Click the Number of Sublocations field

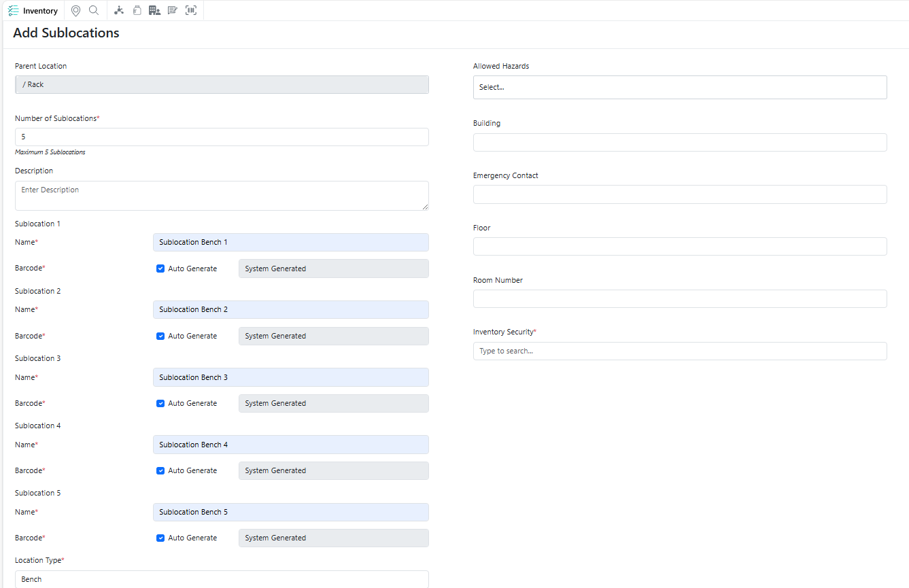(222, 137)
